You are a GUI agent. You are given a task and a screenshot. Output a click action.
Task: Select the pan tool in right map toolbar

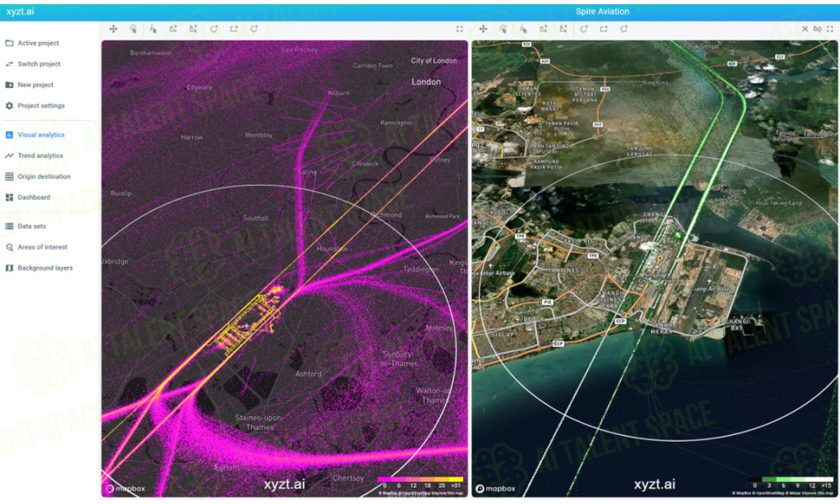pos(483,29)
